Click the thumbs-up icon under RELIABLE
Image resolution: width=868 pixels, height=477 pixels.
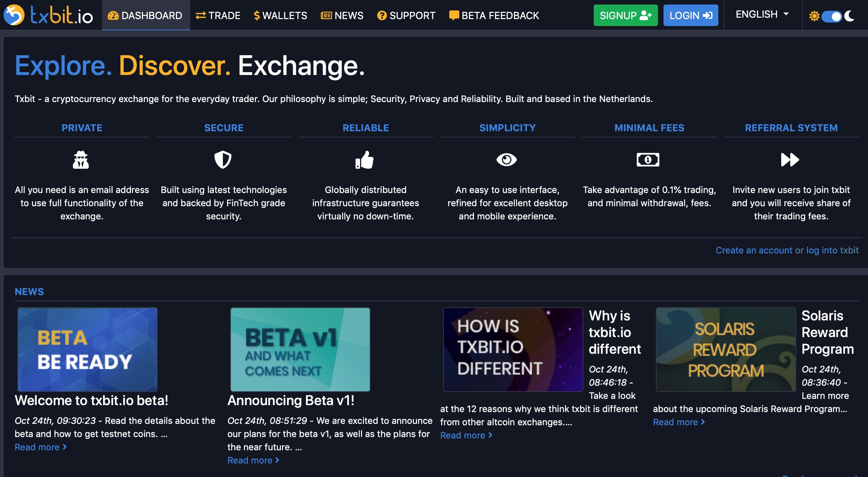tap(365, 160)
